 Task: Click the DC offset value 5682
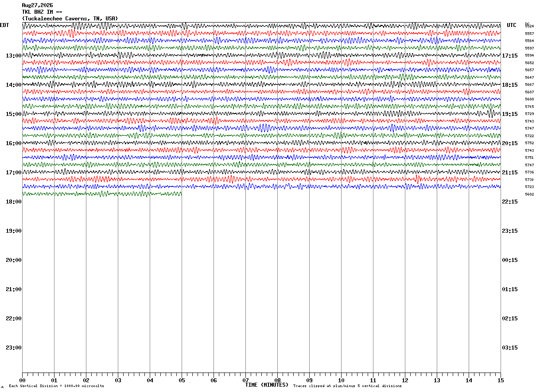(x=529, y=194)
